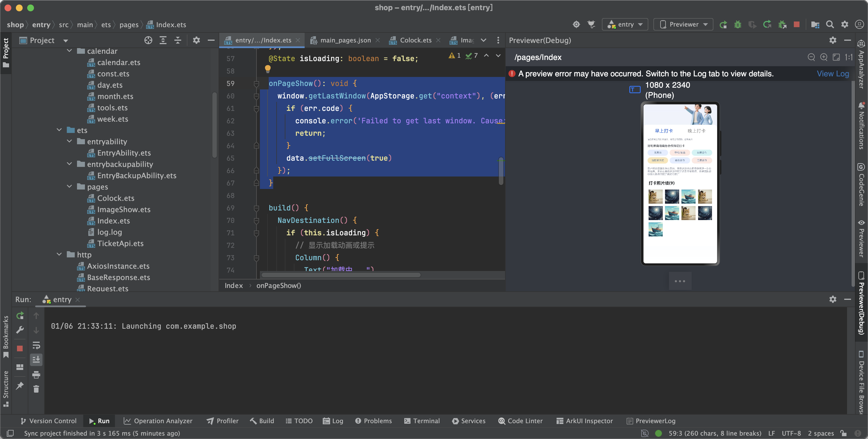Switch to the Colock.ets editor tab
Image resolution: width=868 pixels, height=439 pixels.
[x=415, y=40]
